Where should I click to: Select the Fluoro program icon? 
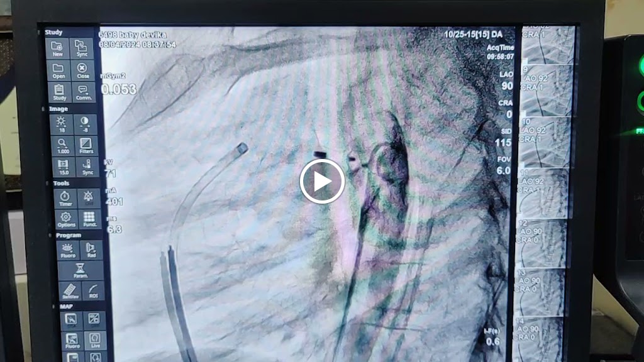[68, 250]
